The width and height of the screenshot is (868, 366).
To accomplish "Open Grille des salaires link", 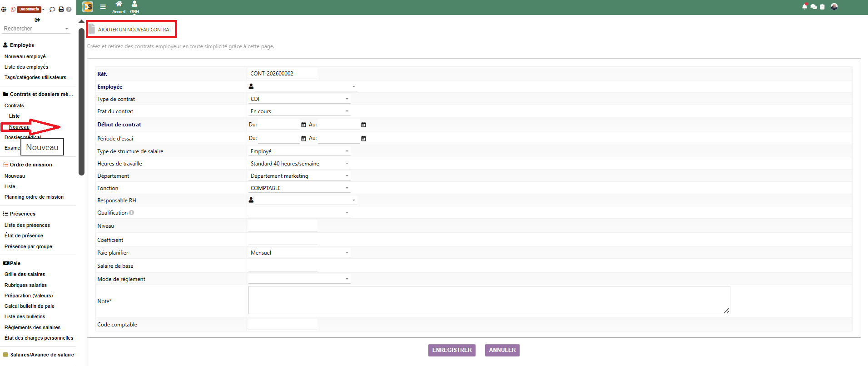I will 25,274.
